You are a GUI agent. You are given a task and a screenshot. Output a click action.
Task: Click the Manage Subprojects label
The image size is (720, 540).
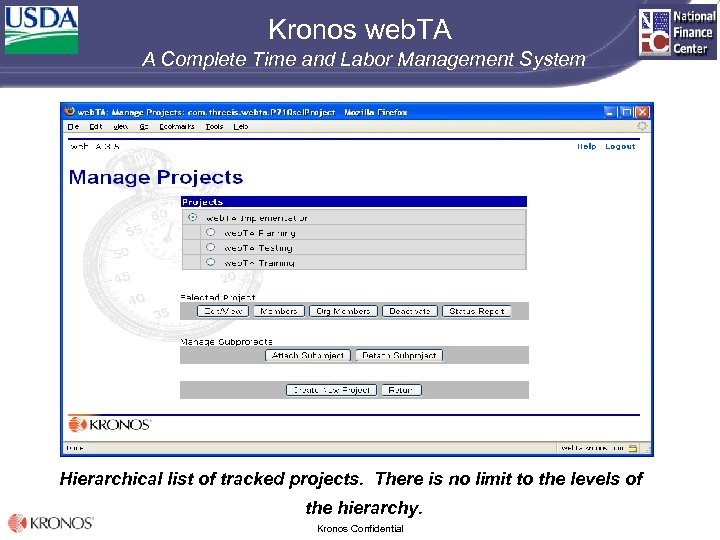[x=226, y=342]
